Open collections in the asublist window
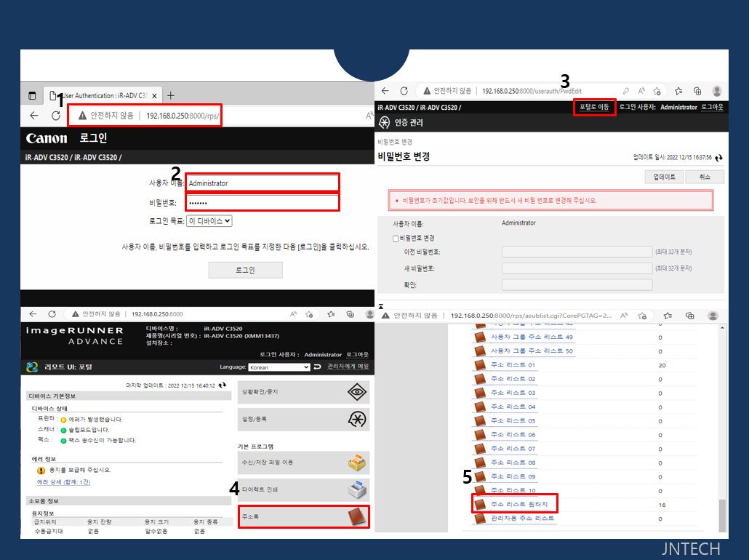 point(690,316)
